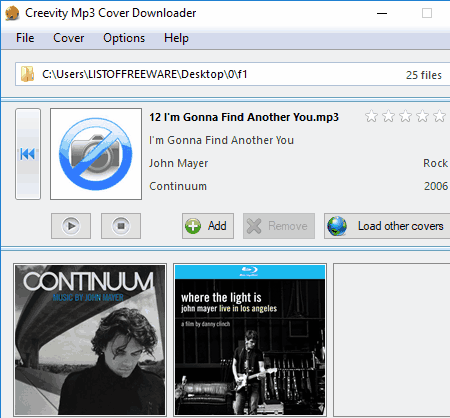Click the globe icon for other covers
Screen dimensions: 450x418
point(337,226)
